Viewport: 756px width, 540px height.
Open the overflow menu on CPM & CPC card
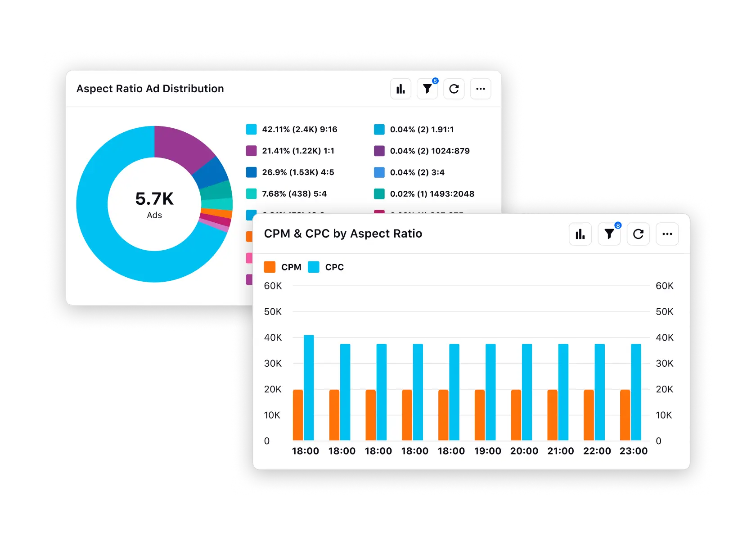tap(667, 234)
